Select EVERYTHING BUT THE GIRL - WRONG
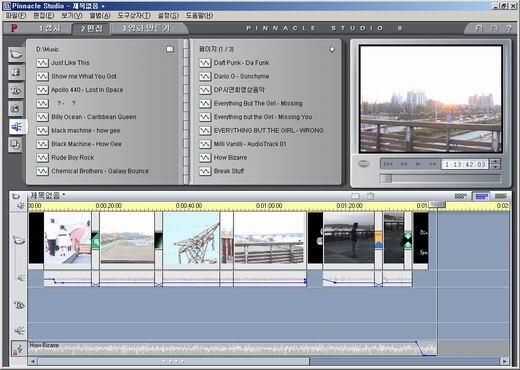Screen dimensions: 520x370 coord(269,131)
